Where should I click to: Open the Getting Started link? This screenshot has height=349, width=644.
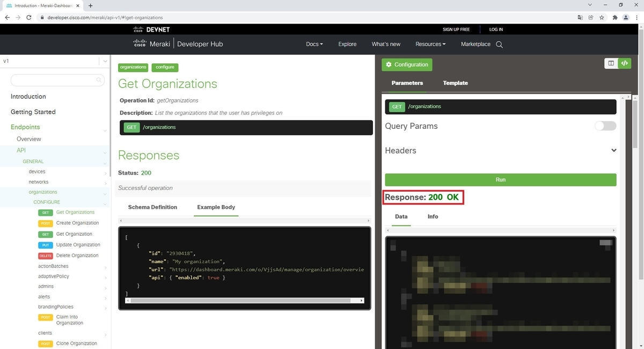point(33,112)
